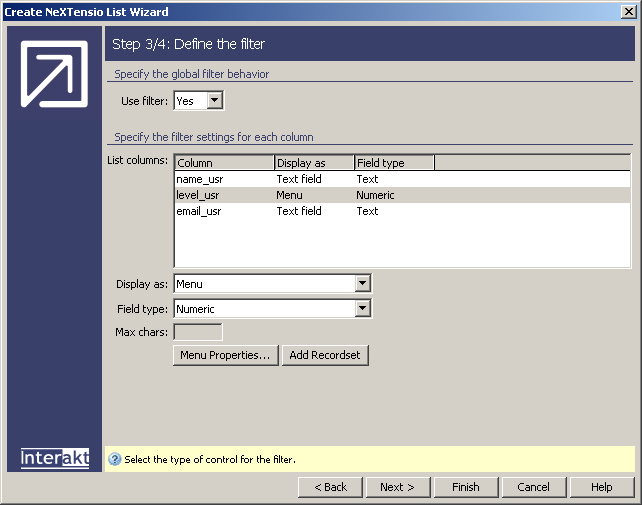642x505 pixels.
Task: Expand the Field type combo box
Action: (362, 309)
